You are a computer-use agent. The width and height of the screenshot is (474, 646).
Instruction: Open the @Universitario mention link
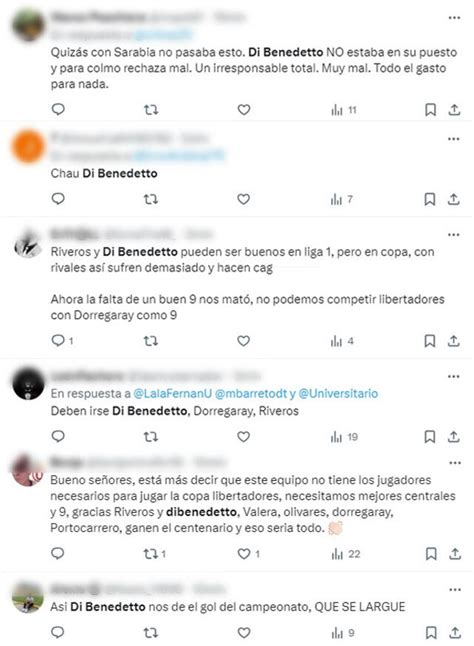point(338,393)
